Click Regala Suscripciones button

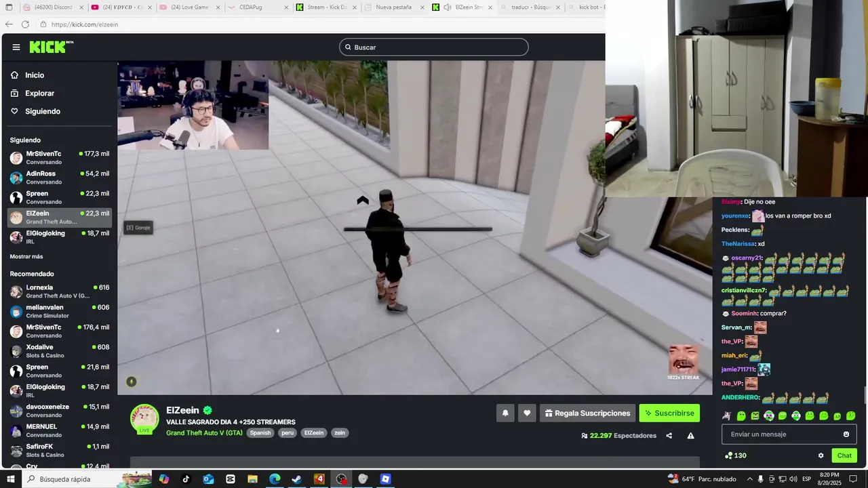(x=587, y=413)
